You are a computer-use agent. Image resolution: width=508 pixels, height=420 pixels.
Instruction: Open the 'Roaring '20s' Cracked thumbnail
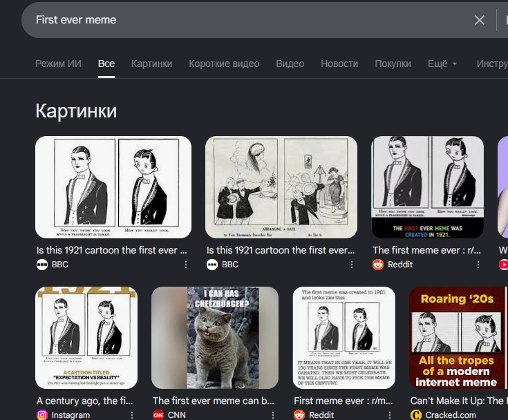pos(458,338)
